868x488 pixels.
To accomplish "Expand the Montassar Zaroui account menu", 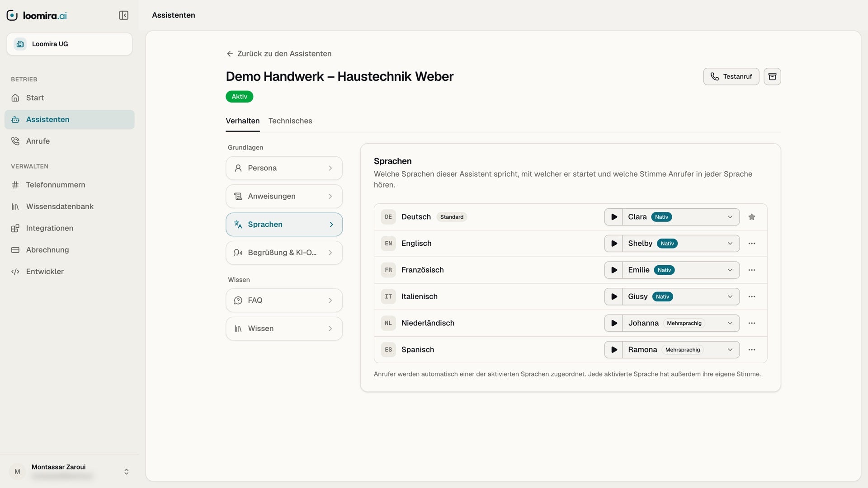I will click(x=69, y=471).
